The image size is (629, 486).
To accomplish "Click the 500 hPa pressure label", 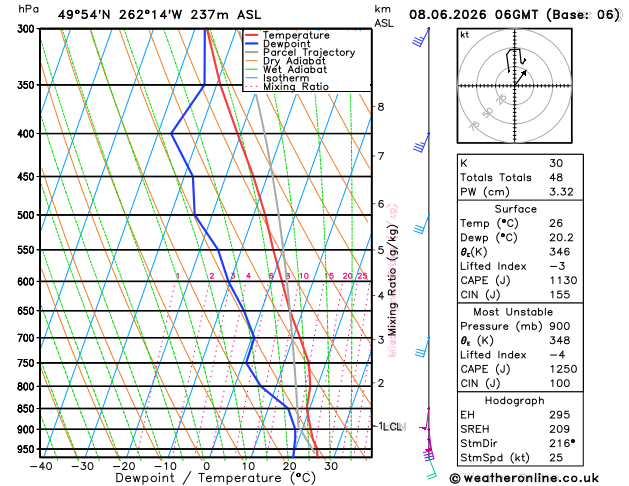I will 26,215.
